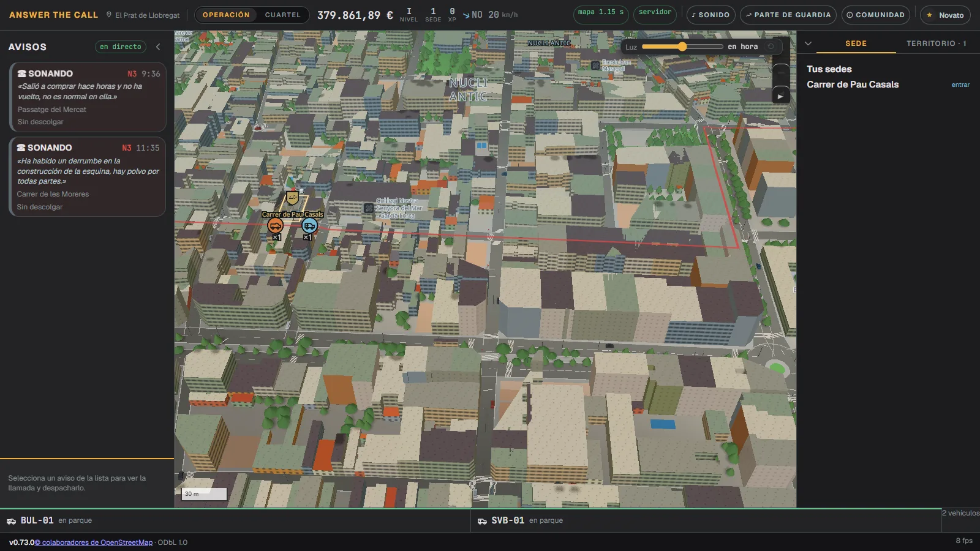The image size is (980, 551).
Task: Switch to Operación mode
Action: click(x=226, y=15)
